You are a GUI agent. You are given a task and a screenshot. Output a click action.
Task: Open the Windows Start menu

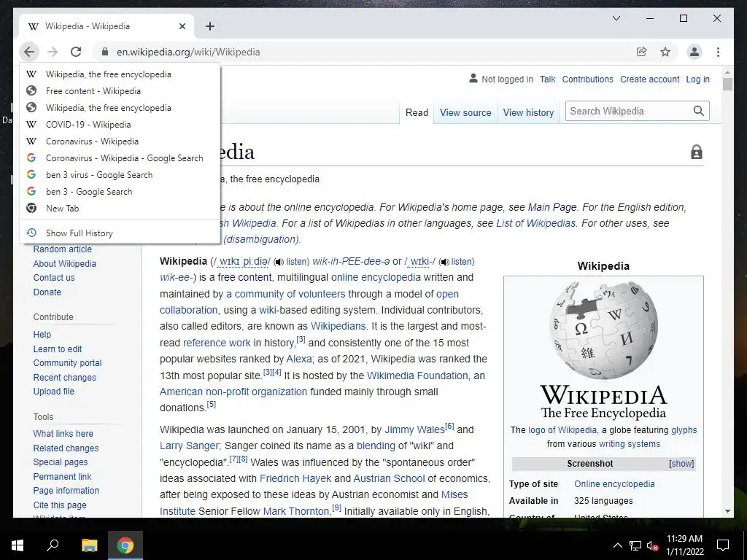click(18, 545)
